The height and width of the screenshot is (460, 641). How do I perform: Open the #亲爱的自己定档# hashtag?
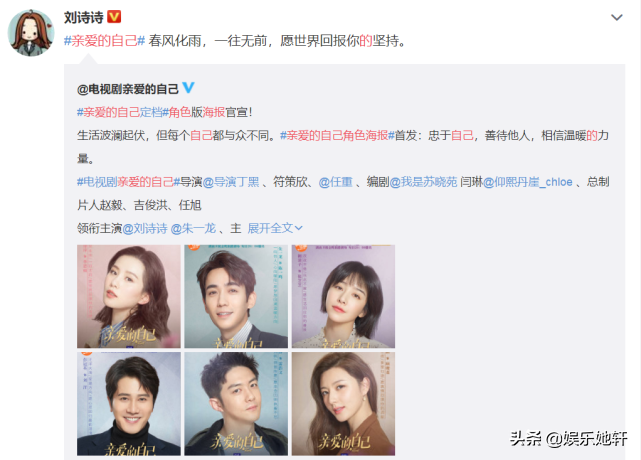[123, 112]
